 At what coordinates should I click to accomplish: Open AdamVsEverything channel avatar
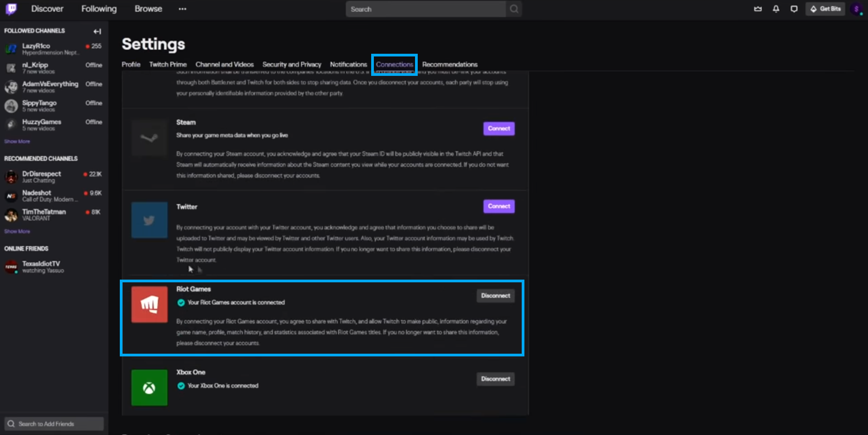pyautogui.click(x=11, y=87)
